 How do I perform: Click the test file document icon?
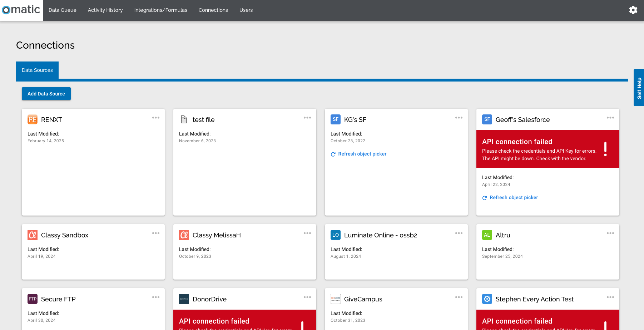click(184, 119)
